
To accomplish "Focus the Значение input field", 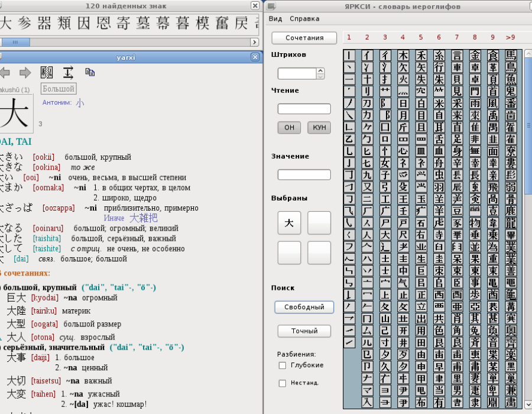I will click(304, 174).
